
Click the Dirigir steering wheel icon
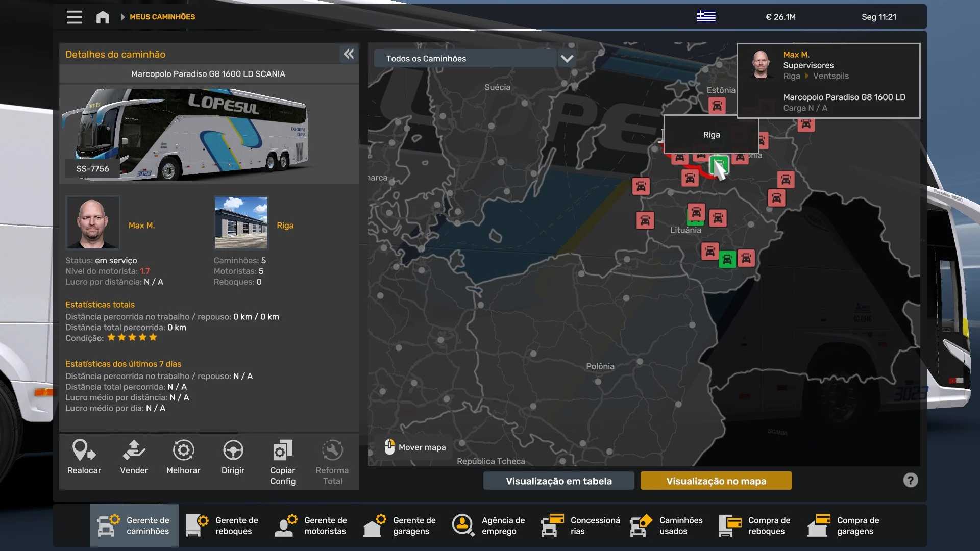[233, 451]
